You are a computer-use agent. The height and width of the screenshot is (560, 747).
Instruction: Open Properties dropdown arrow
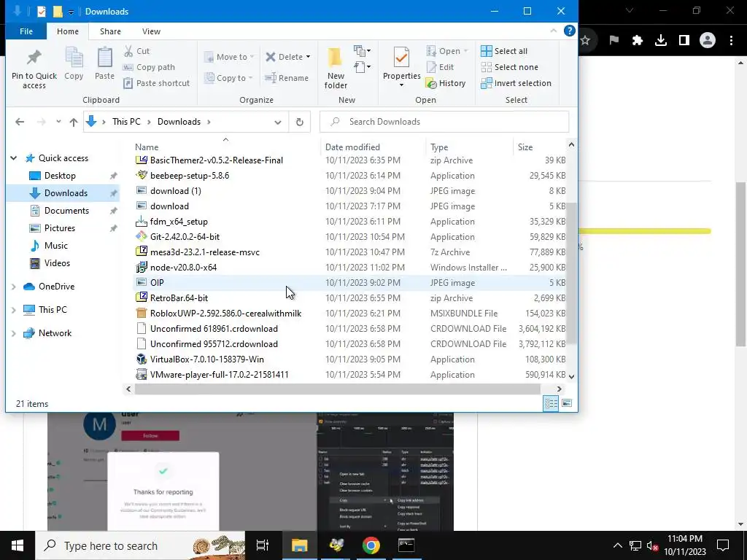click(401, 86)
